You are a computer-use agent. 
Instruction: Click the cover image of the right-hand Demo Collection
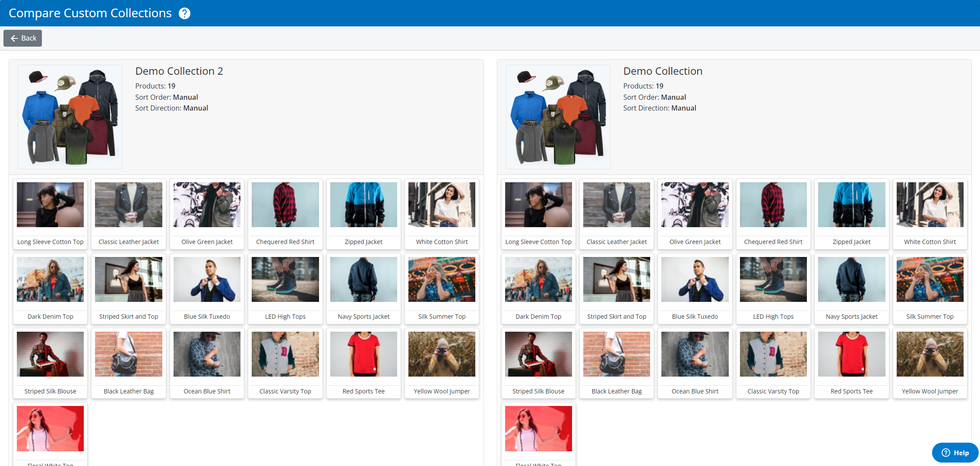click(558, 117)
